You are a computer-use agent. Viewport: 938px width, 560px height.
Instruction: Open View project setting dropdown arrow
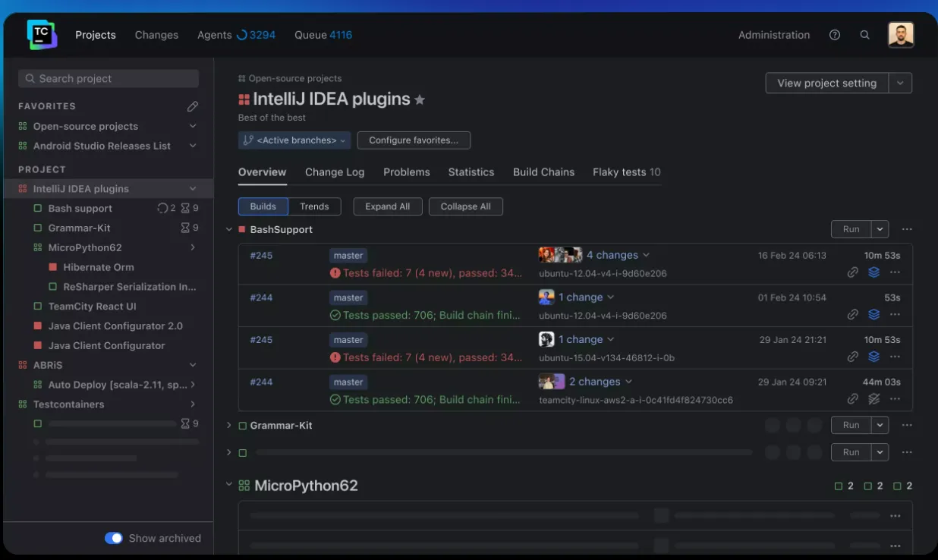point(900,83)
